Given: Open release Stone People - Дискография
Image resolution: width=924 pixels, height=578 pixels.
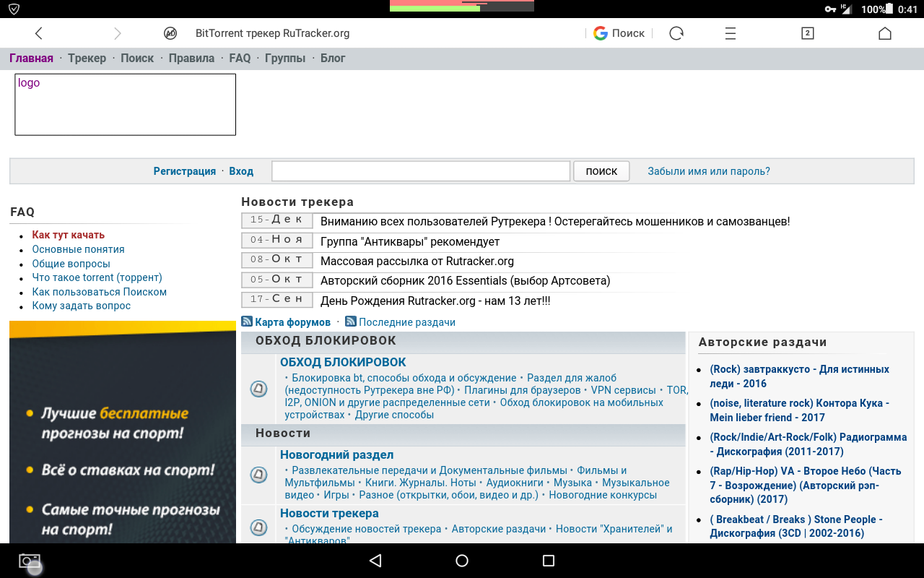Looking at the screenshot, I should pos(796,526).
